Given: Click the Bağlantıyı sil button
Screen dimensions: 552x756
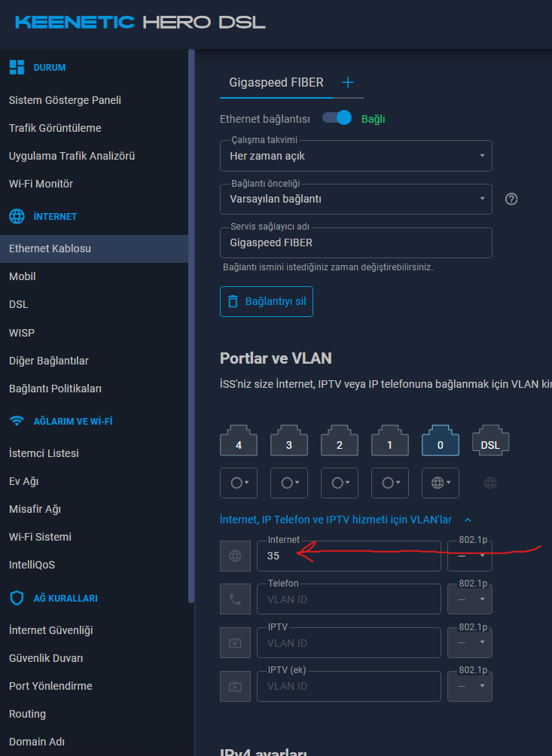Looking at the screenshot, I should click(266, 301).
